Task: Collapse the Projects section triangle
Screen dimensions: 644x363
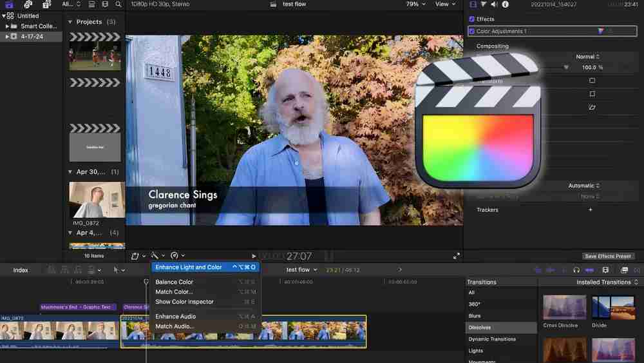Action: click(70, 22)
